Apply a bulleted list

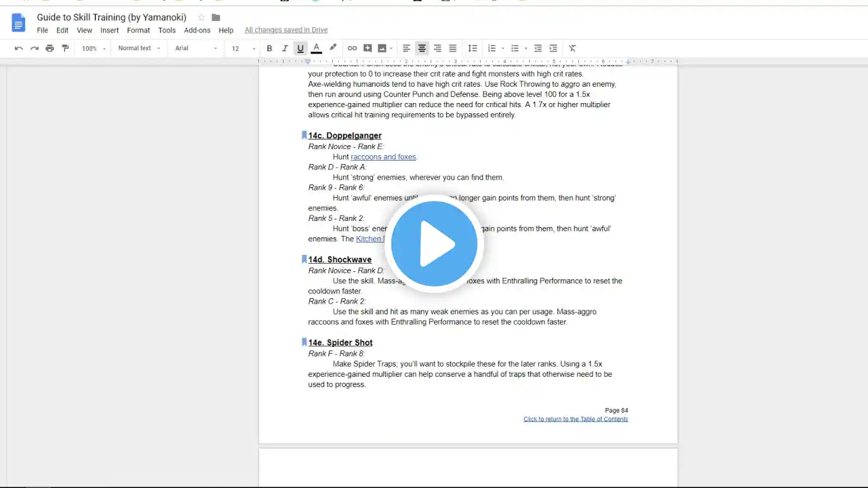515,48
